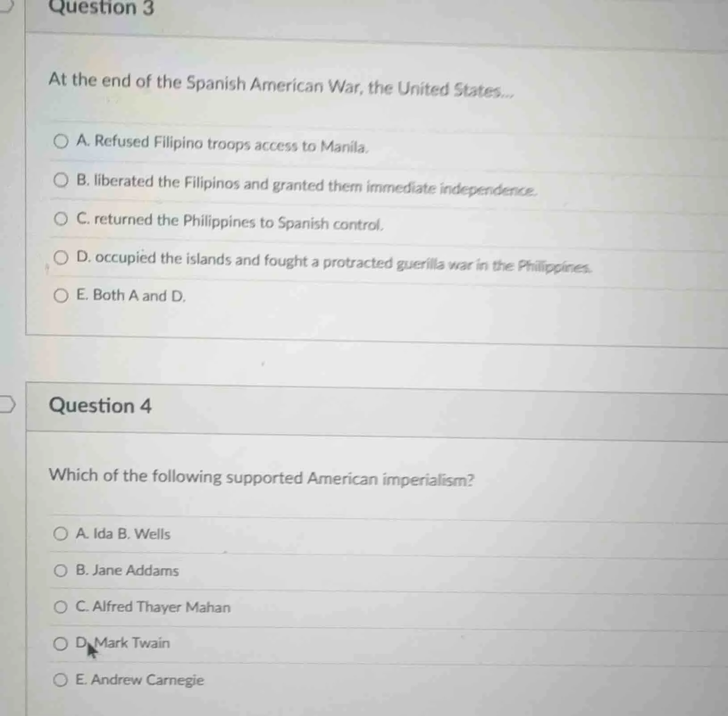Image resolution: width=728 pixels, height=716 pixels.
Task: Select 'Ida B. Wells' for Question 4
Action: pos(62,534)
